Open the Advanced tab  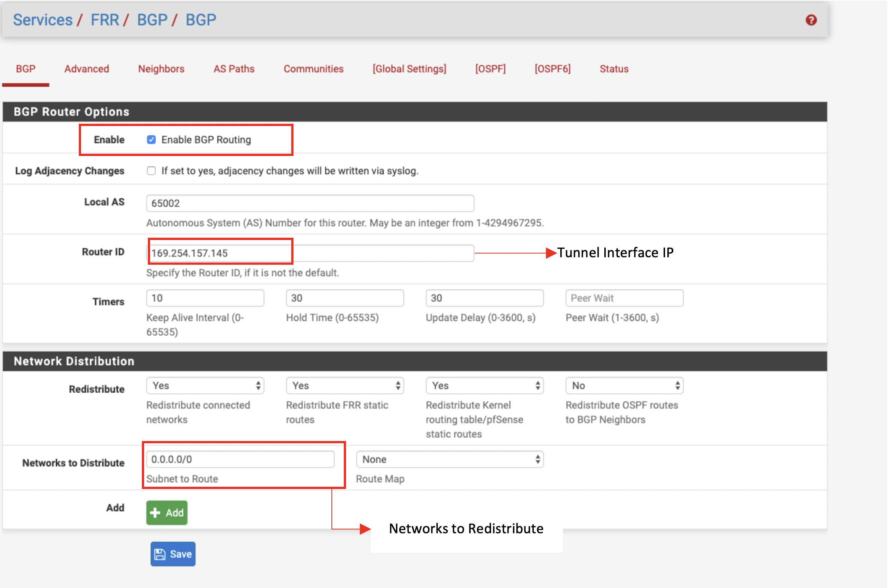(x=87, y=69)
